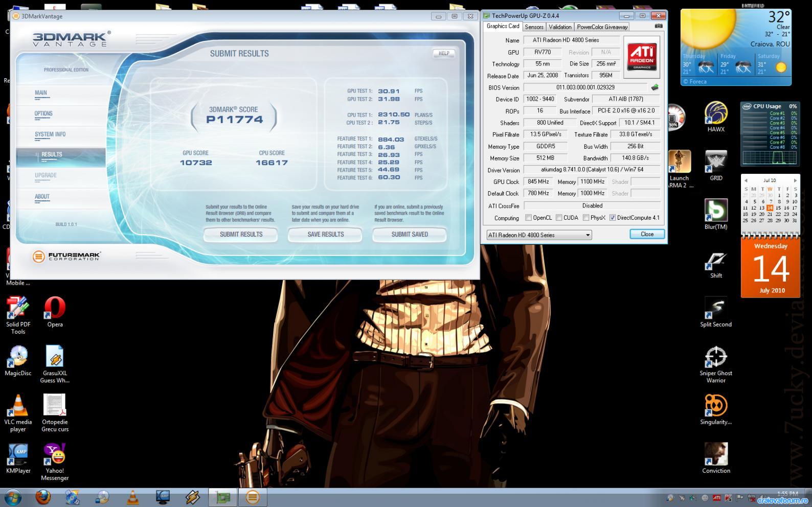Click the Wednesday 14 date gadget
Image resolution: width=812 pixels, height=507 pixels.
click(x=771, y=267)
